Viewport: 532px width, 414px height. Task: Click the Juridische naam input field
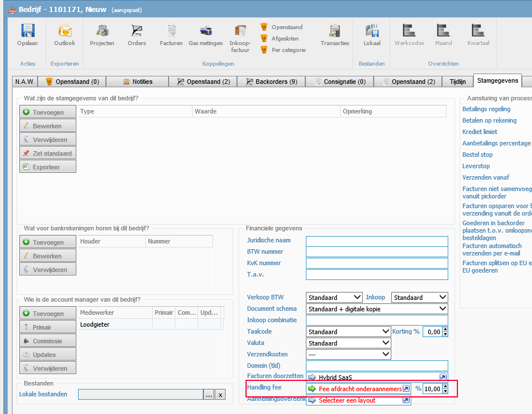tap(377, 241)
